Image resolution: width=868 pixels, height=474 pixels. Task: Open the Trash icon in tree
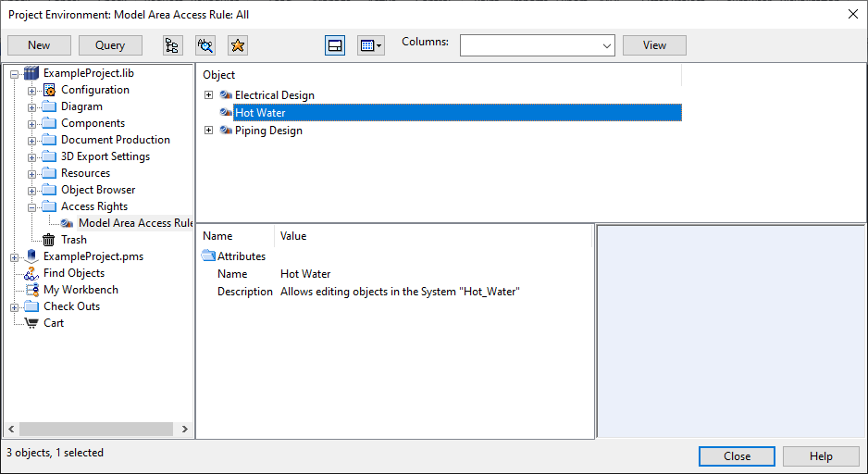pos(49,240)
